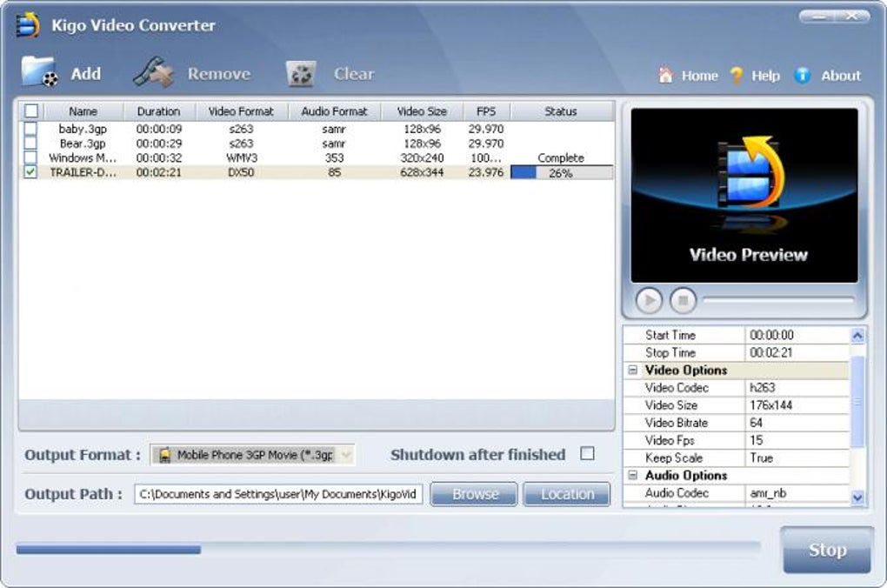
Task: Collapse the Audio Options section
Action: pyautogui.click(x=632, y=476)
